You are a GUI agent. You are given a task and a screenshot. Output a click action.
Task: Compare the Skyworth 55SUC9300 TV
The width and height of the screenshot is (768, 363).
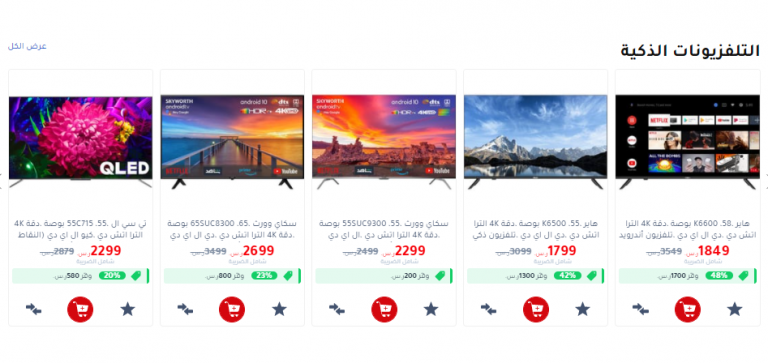[336, 309]
